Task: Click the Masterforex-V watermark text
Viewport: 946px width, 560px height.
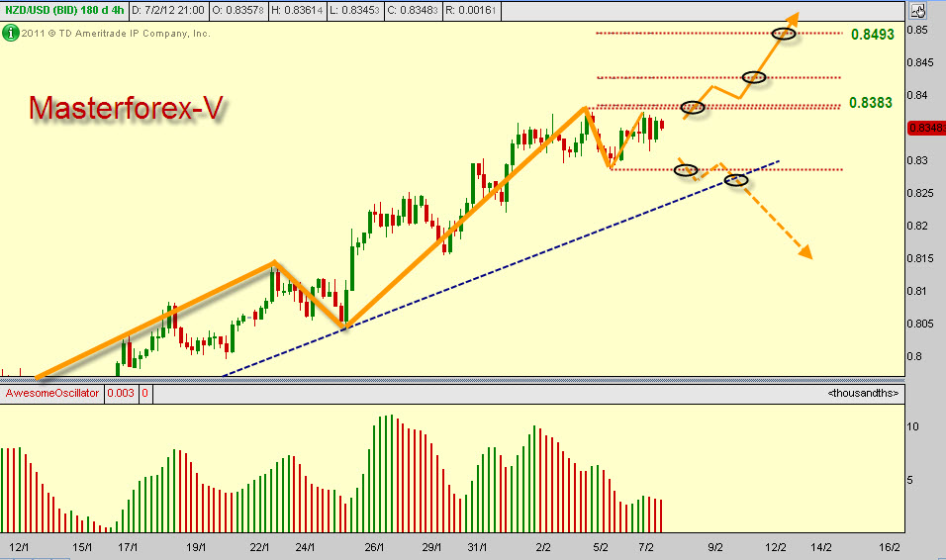Action: (x=125, y=109)
